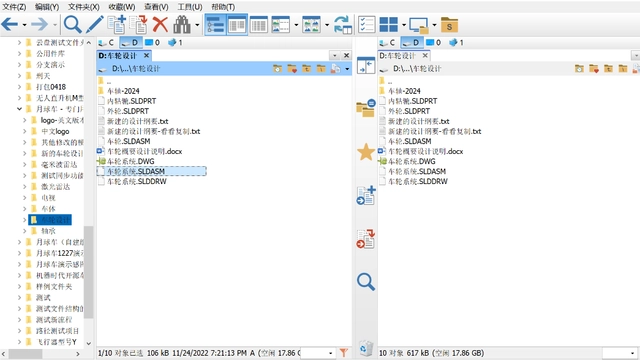Click the orange filter funnel icon

click(x=344, y=353)
